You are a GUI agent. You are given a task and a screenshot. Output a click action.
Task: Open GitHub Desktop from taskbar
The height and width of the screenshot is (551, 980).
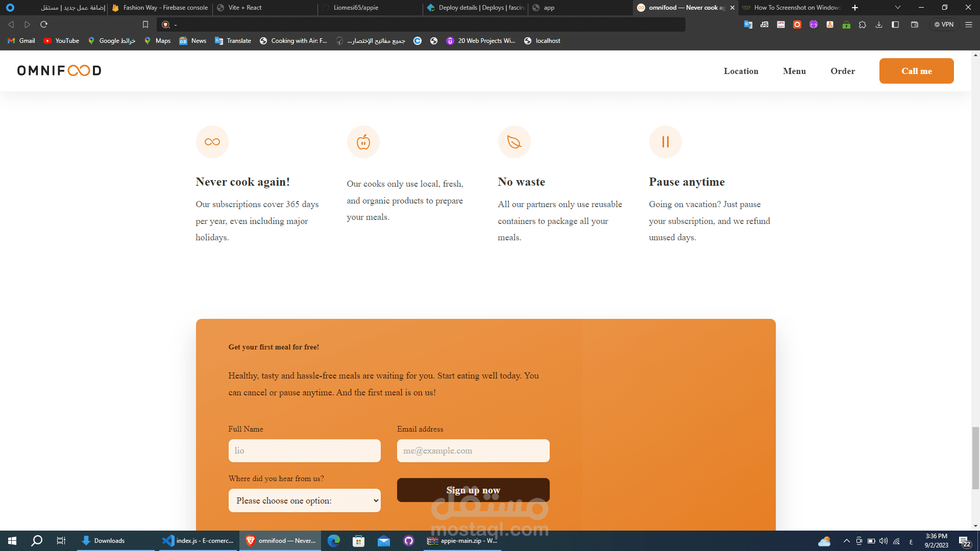(x=408, y=541)
